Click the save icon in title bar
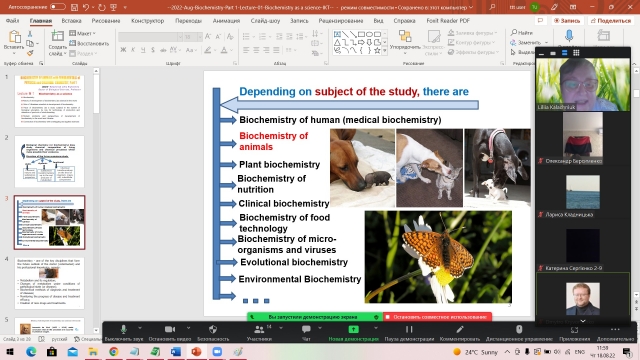 click(x=74, y=7)
